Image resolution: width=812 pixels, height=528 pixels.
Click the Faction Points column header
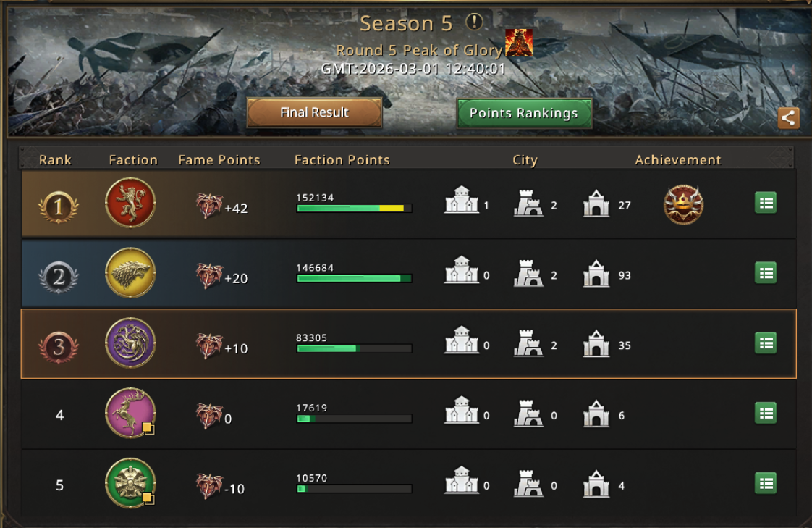[x=342, y=160]
